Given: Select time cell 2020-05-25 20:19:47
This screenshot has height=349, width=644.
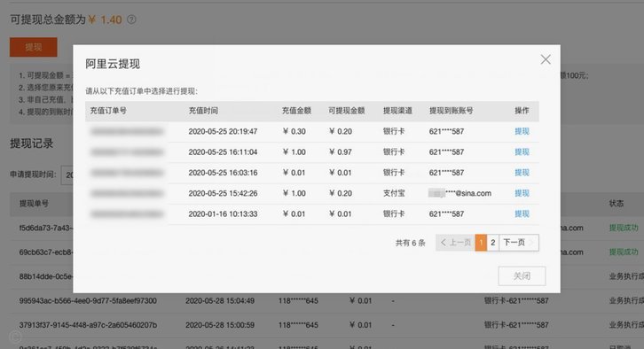Looking at the screenshot, I should [x=223, y=131].
